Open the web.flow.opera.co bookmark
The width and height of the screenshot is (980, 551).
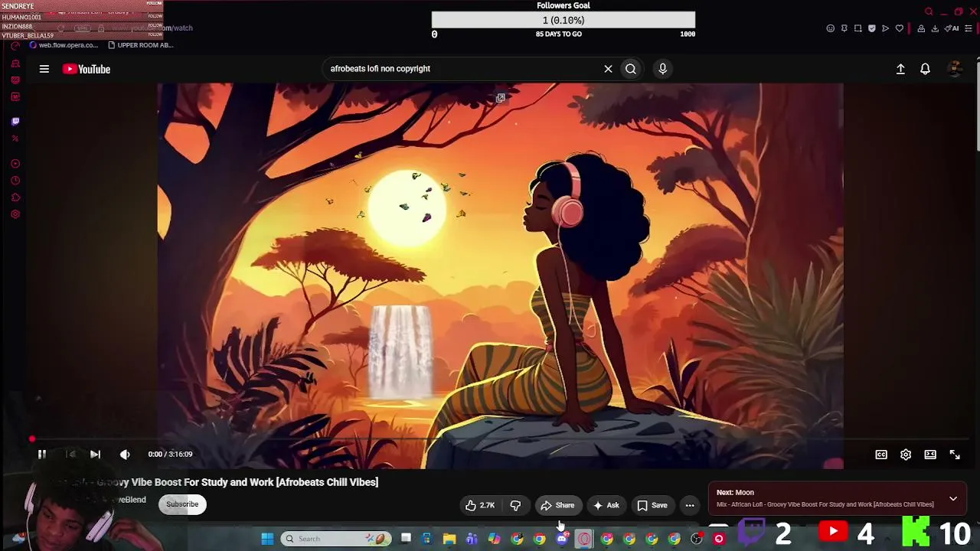(64, 45)
